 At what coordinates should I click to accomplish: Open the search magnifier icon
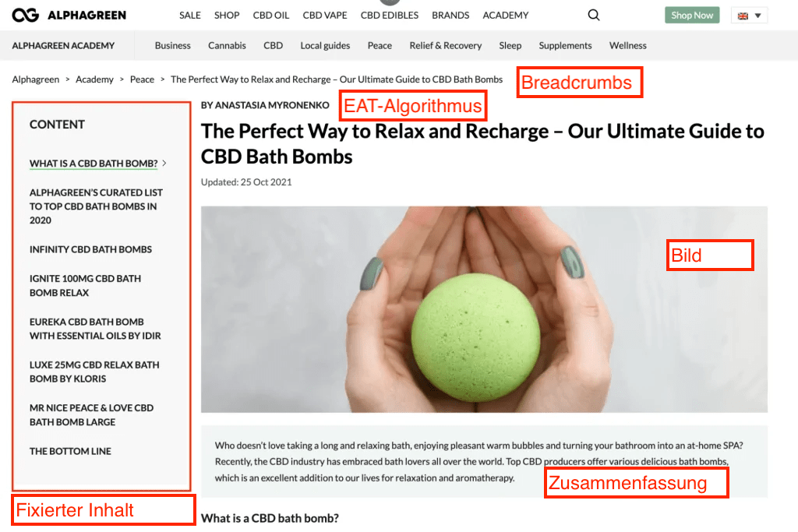point(593,16)
